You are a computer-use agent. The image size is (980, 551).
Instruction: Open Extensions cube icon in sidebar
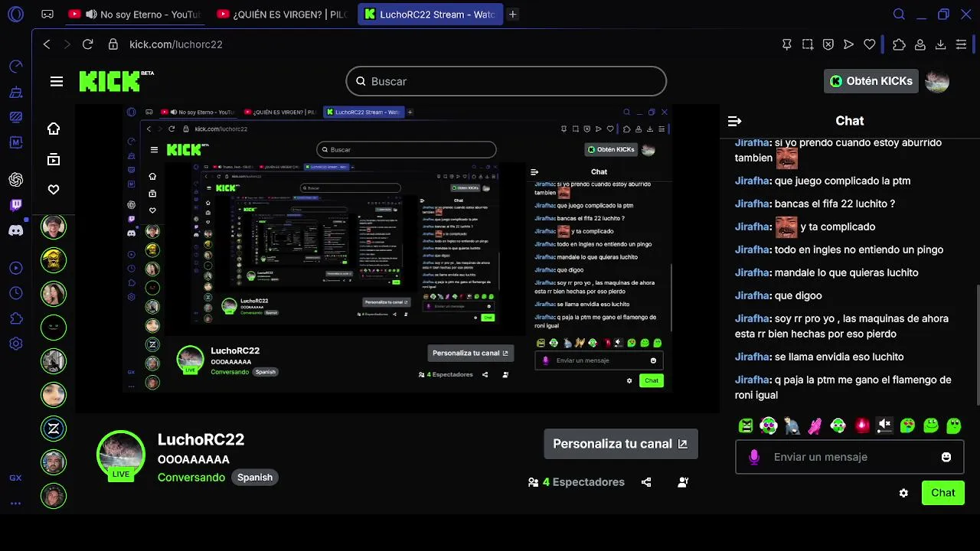[x=15, y=318]
